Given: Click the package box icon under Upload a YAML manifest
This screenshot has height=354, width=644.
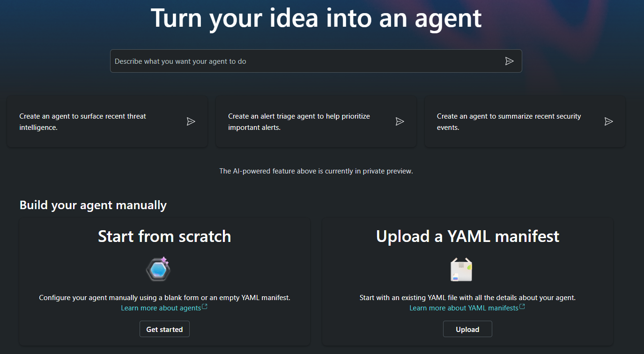Looking at the screenshot, I should (461, 270).
